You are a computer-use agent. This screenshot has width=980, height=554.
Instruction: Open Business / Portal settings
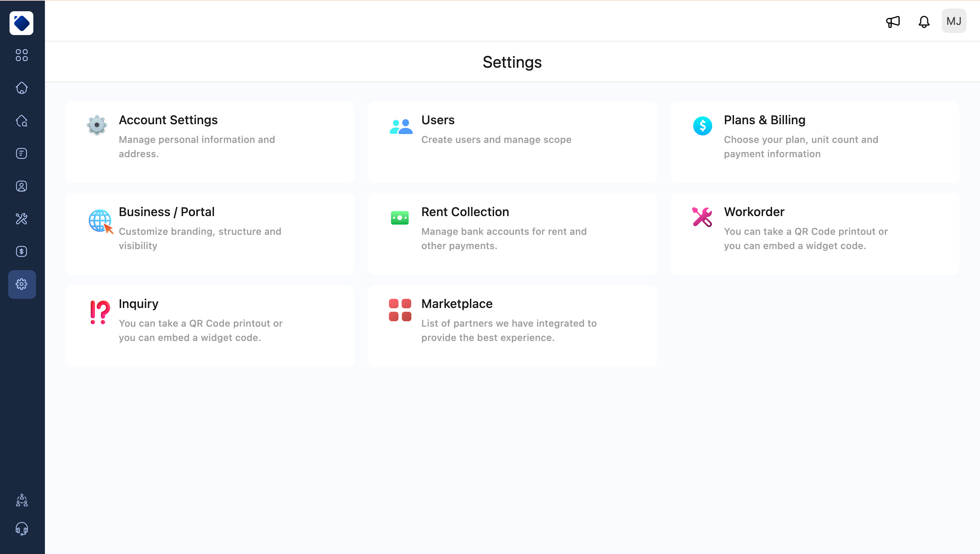210,234
